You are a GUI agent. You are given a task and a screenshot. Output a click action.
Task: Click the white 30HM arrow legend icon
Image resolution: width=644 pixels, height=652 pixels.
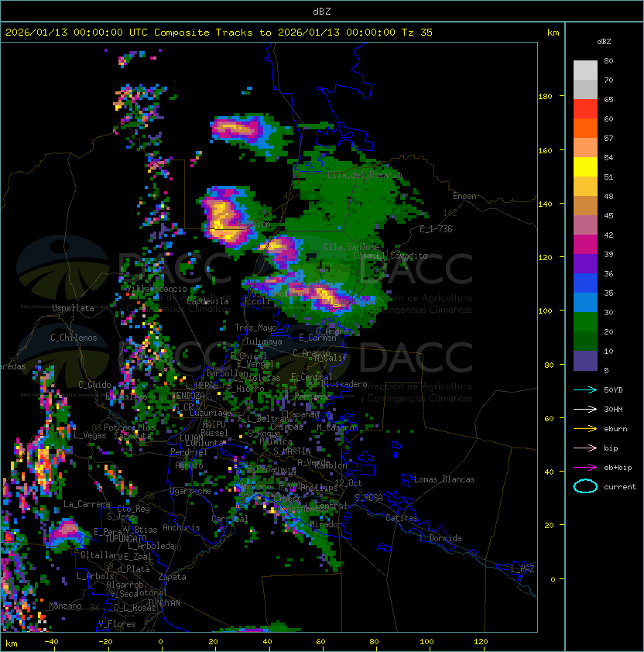click(x=585, y=409)
